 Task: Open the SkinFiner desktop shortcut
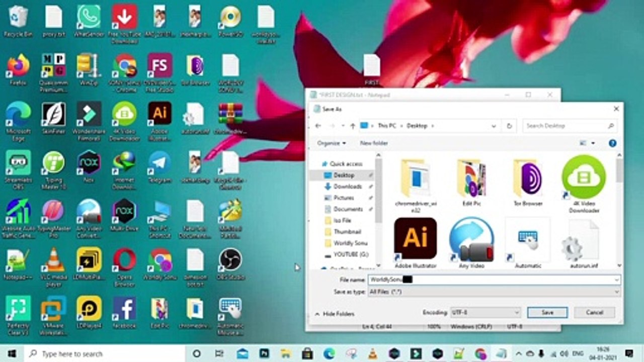pyautogui.click(x=53, y=118)
